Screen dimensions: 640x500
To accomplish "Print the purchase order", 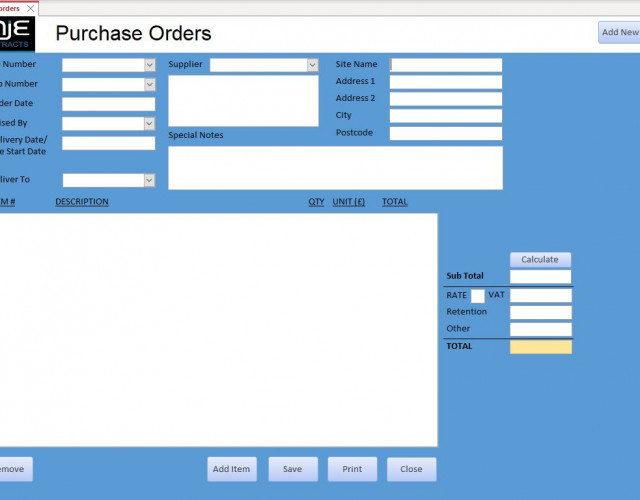I will pyautogui.click(x=352, y=469).
